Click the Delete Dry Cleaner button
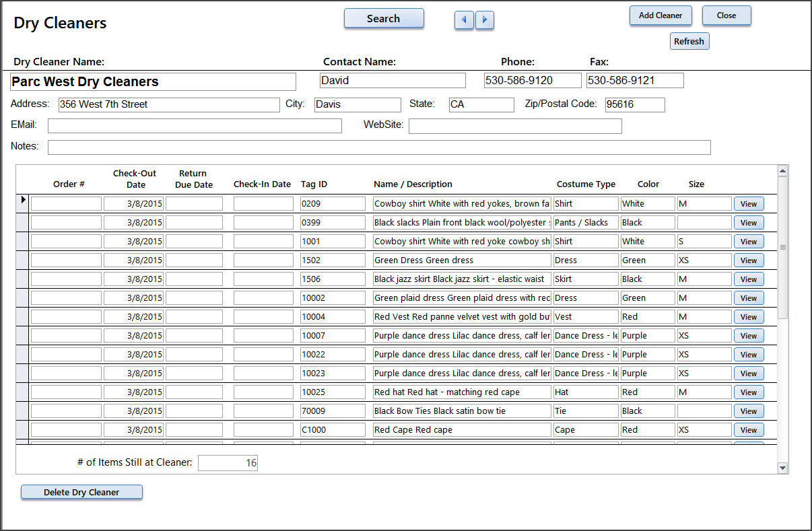This screenshot has width=812, height=531. [81, 493]
